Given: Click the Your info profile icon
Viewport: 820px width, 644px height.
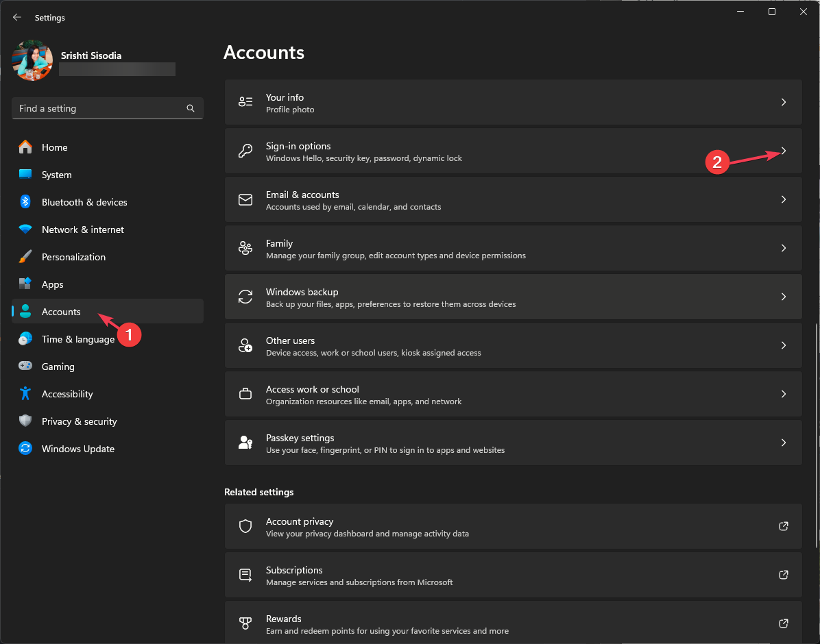Looking at the screenshot, I should point(245,102).
